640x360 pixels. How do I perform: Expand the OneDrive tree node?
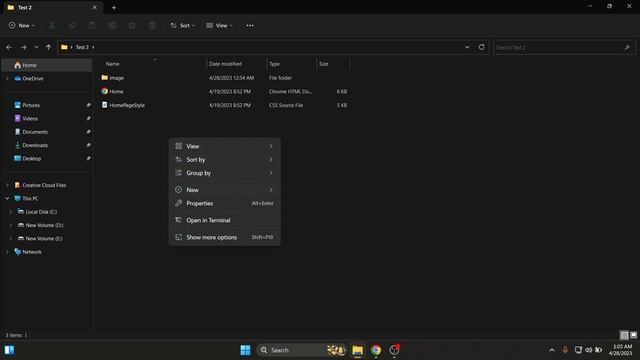pos(7,78)
